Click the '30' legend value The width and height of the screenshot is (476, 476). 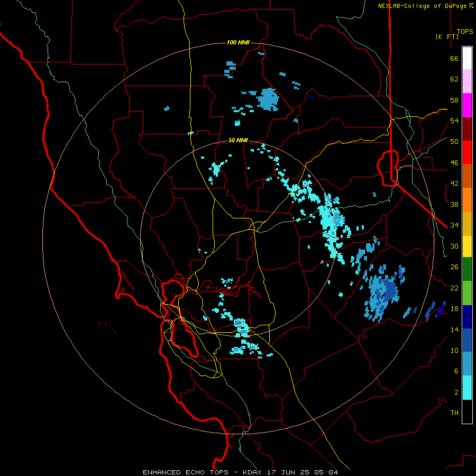(x=454, y=246)
